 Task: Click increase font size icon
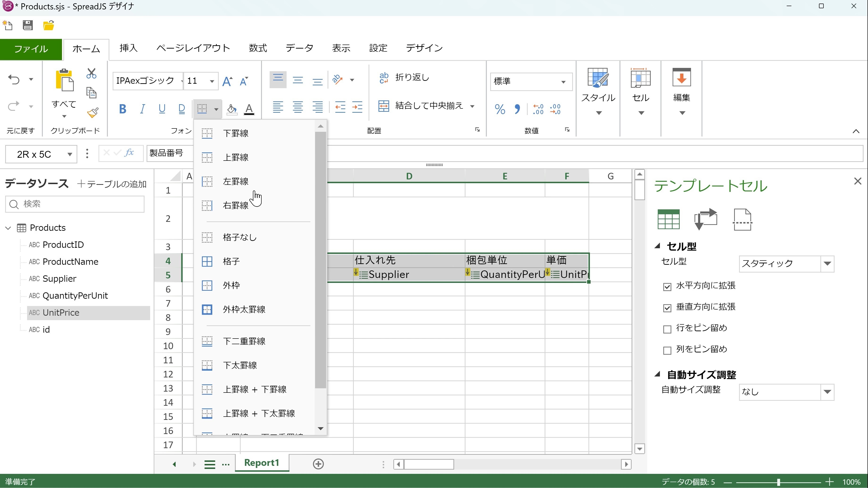pyautogui.click(x=227, y=81)
